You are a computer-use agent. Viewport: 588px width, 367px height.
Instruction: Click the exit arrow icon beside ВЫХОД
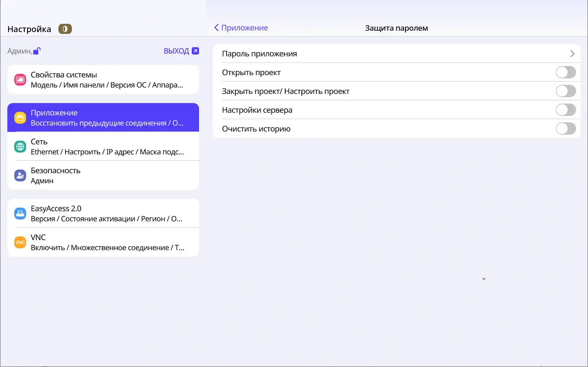point(195,51)
